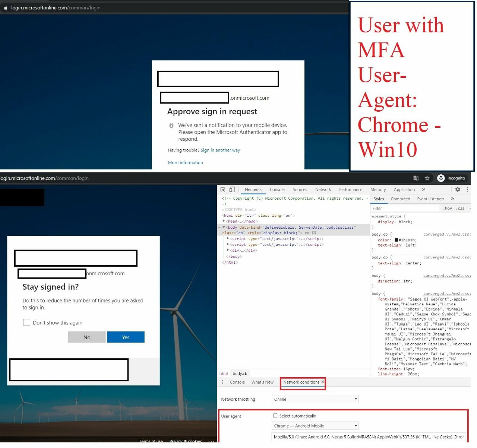Click the "direction: ltr;" declaration

[395, 282]
